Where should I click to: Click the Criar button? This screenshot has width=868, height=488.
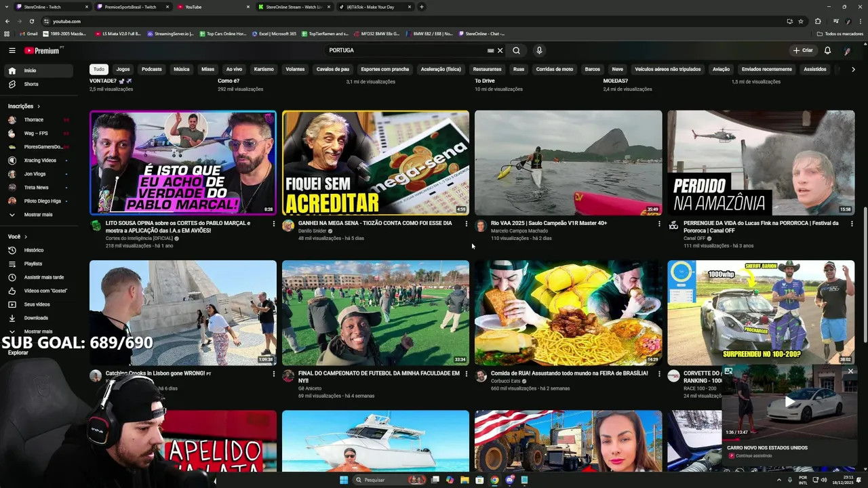point(803,50)
